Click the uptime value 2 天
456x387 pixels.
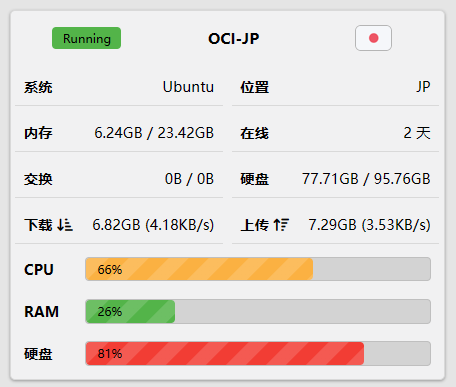click(417, 133)
